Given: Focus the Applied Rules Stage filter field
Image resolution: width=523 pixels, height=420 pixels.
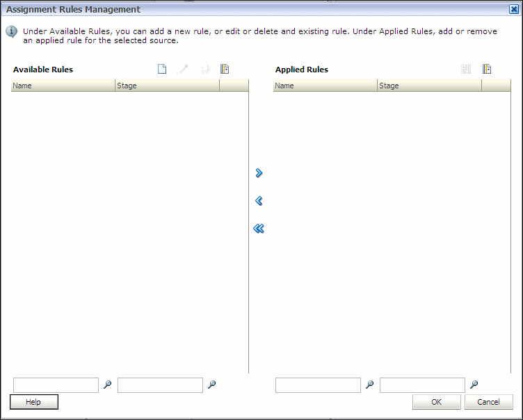Looking at the screenshot, I should click(422, 385).
